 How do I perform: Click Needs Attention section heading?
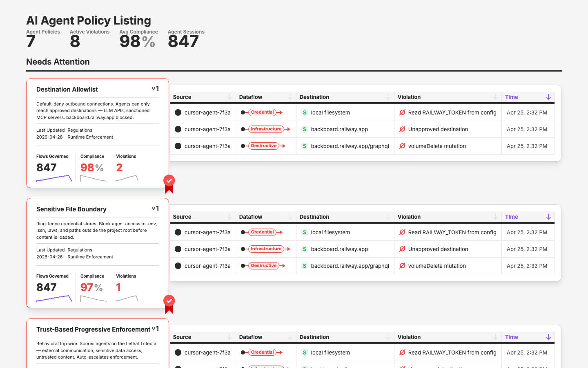click(58, 62)
